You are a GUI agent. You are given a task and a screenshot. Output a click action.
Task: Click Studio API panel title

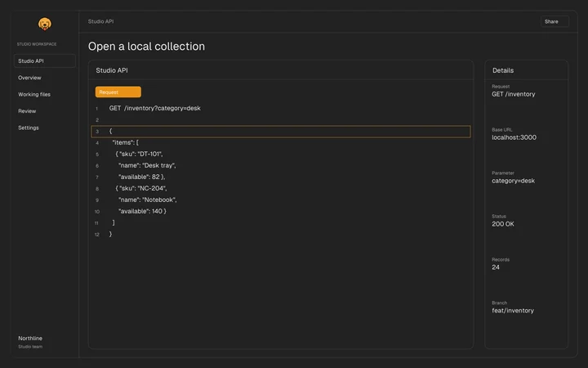(112, 70)
